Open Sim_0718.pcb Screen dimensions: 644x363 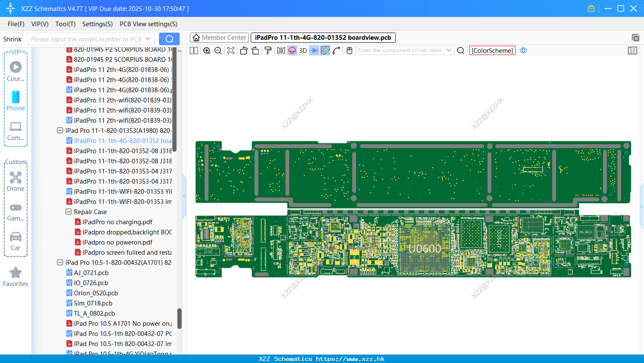point(89,303)
